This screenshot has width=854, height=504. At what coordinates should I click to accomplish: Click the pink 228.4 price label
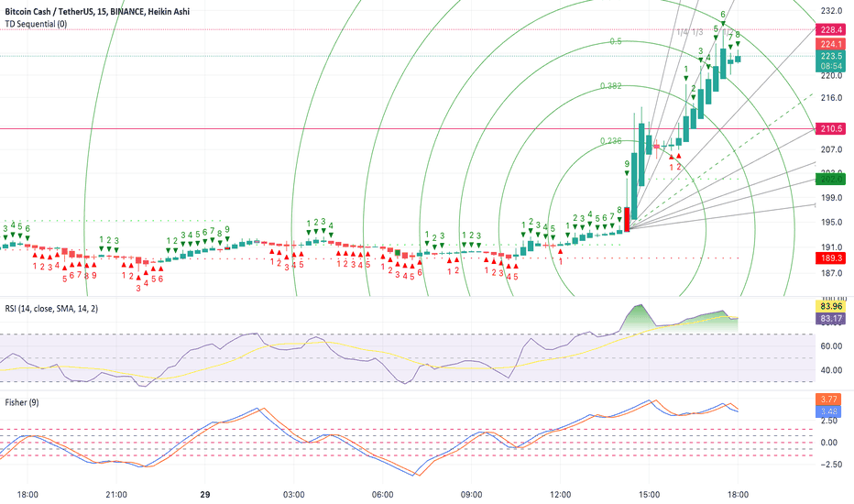pos(831,30)
